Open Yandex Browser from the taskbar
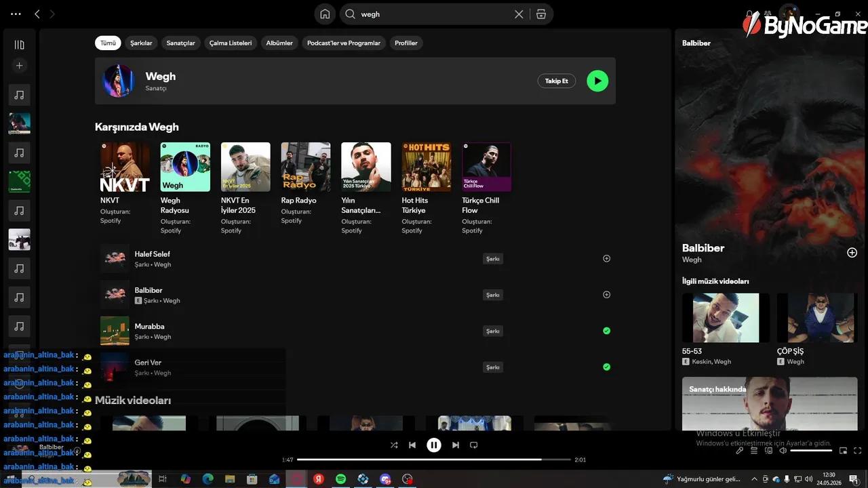This screenshot has height=488, width=868. (x=318, y=479)
